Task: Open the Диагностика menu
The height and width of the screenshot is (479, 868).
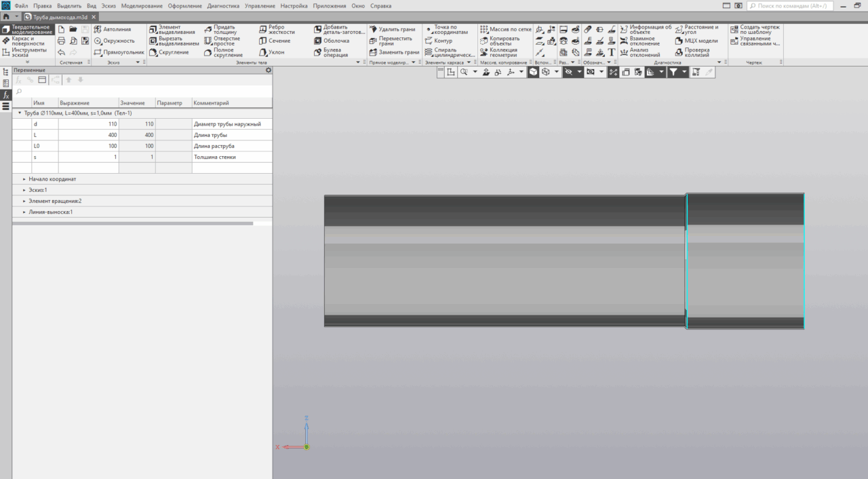Action: [223, 5]
